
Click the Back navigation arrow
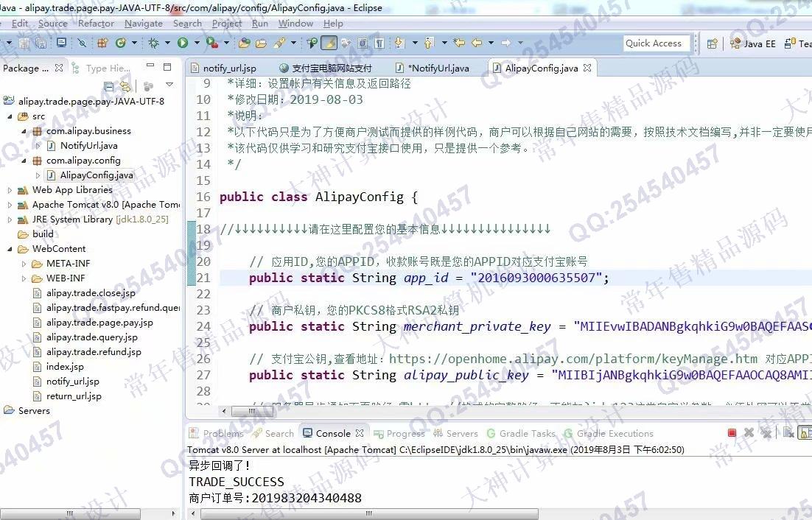click(477, 43)
